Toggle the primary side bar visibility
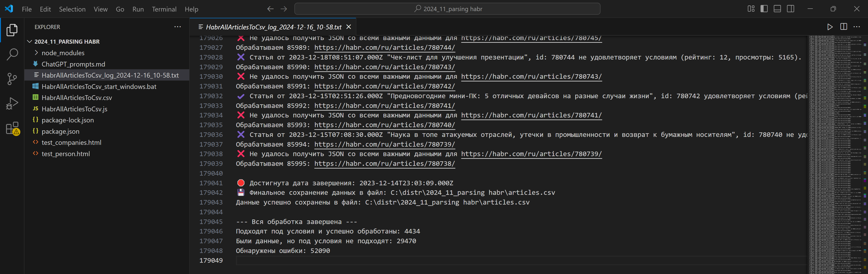The image size is (868, 274). [764, 9]
